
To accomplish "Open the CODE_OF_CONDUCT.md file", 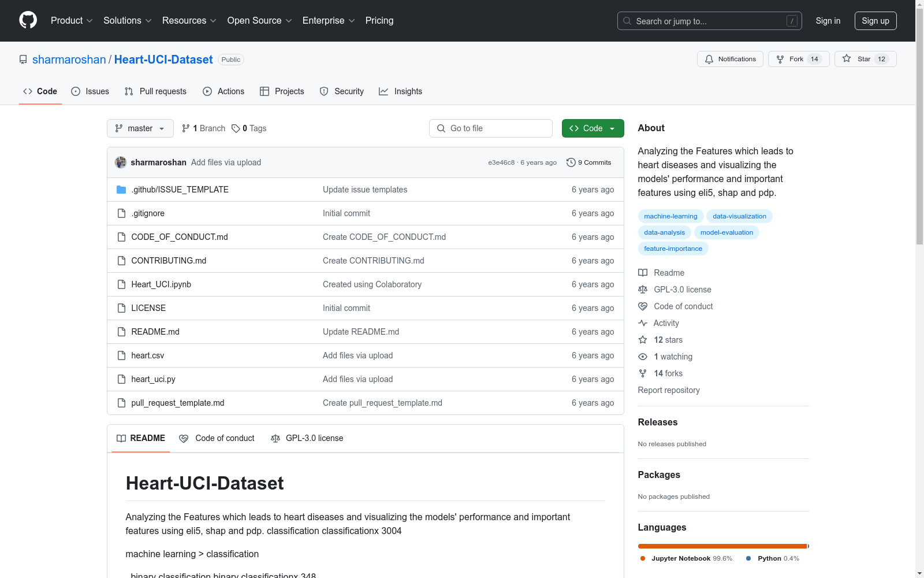I will tap(180, 237).
